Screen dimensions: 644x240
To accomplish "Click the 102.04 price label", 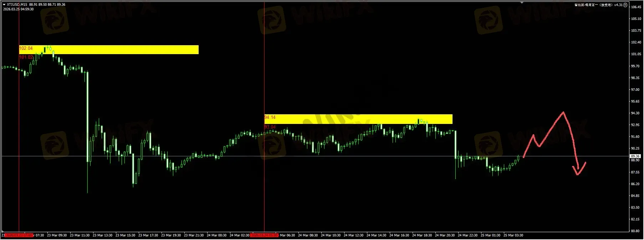I will 26,48.
